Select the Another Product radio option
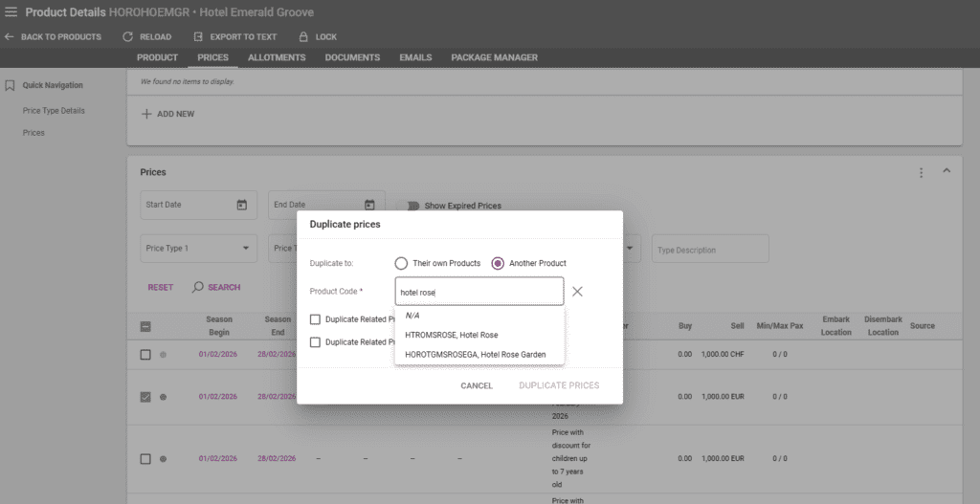This screenshot has width=980, height=504. click(x=498, y=263)
